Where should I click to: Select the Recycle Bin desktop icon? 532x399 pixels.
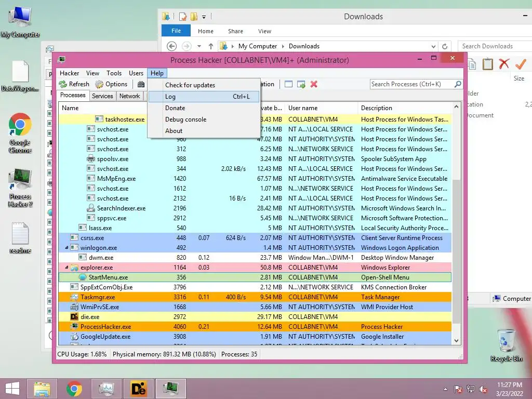click(x=506, y=345)
